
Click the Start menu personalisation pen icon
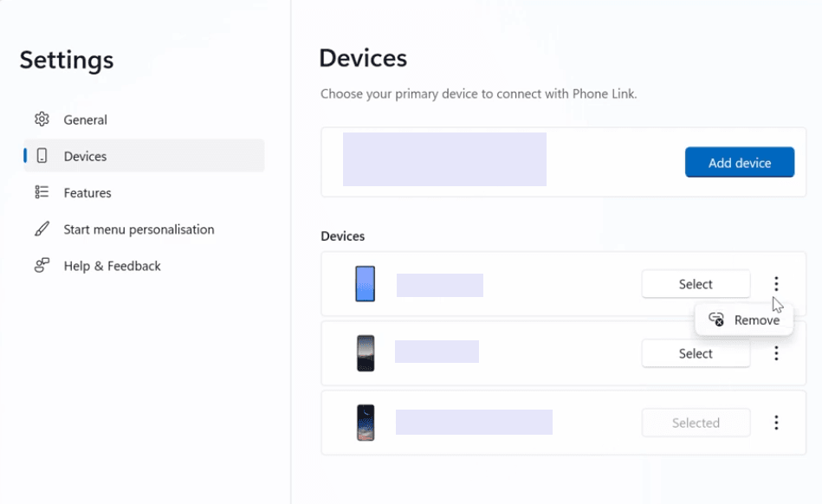42,229
